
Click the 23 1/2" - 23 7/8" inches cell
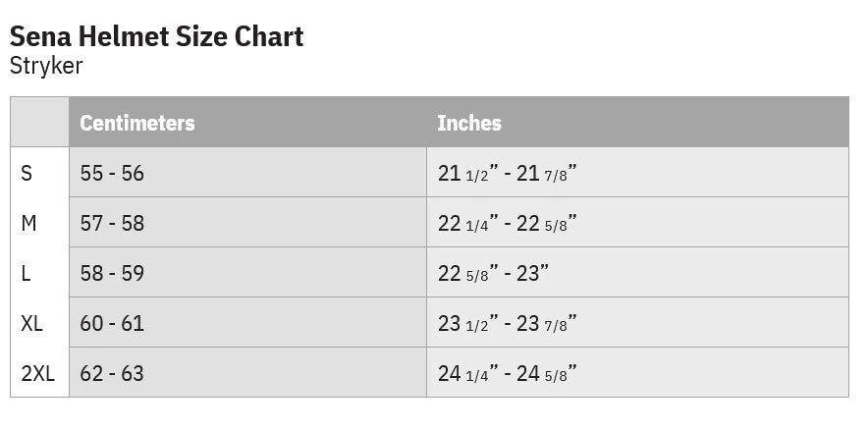tap(507, 324)
